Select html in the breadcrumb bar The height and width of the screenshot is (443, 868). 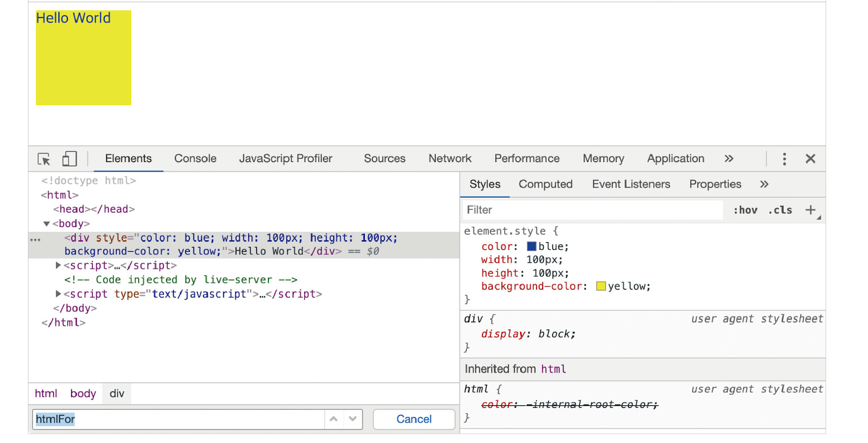tap(46, 394)
